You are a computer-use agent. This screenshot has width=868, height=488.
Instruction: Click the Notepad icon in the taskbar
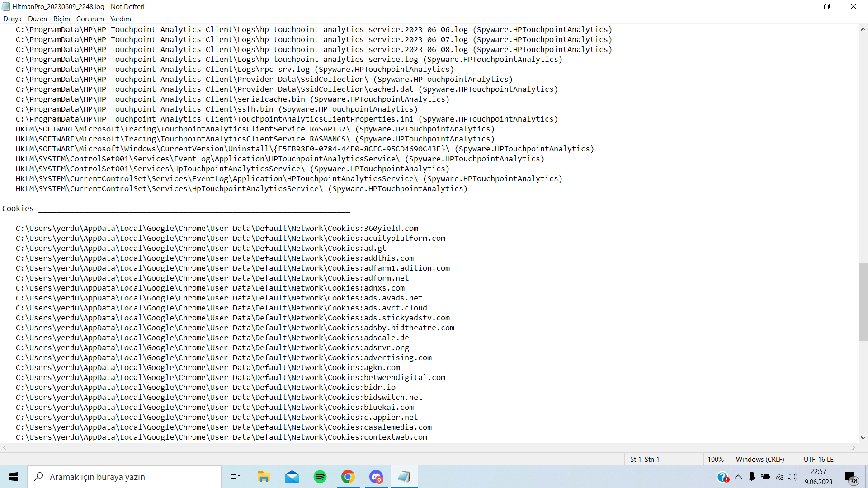(404, 477)
